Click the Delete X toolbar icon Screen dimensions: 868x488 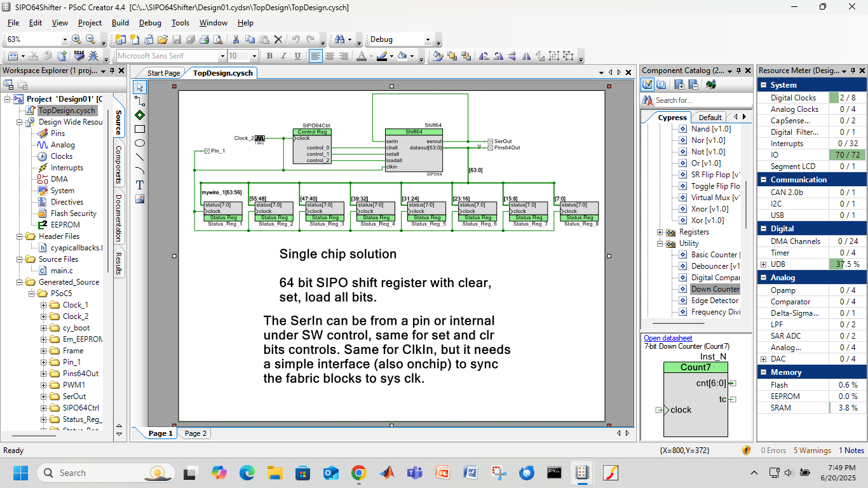[278, 39]
